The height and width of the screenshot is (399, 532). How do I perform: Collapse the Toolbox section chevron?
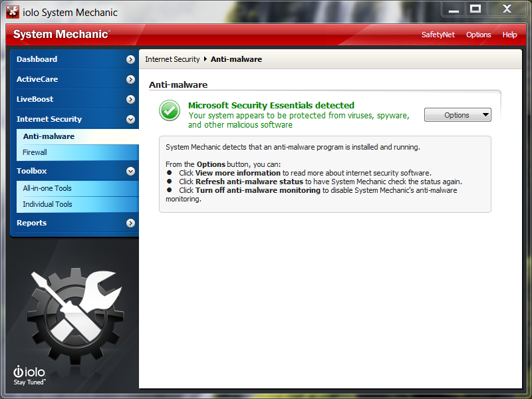click(x=130, y=171)
